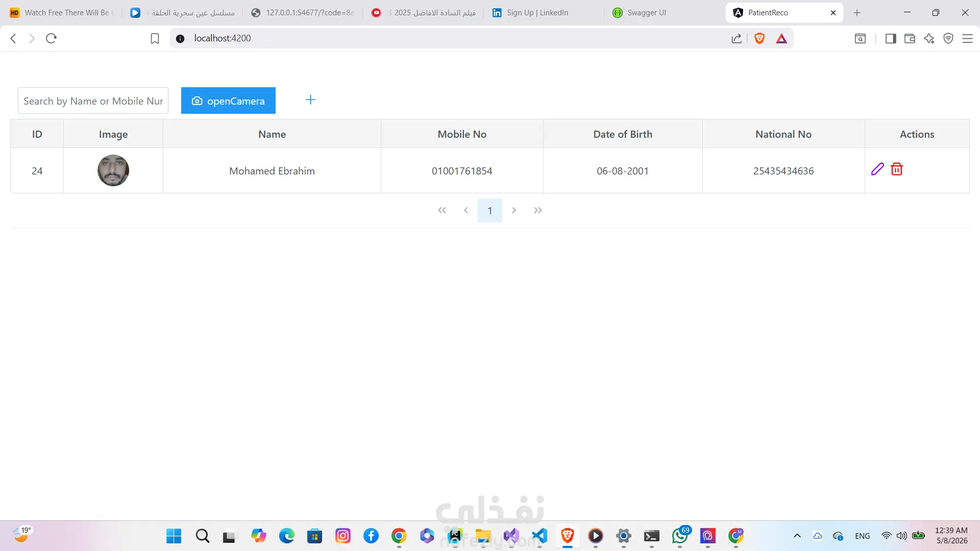Close the PatientReco tab
The image size is (980, 551).
[833, 13]
